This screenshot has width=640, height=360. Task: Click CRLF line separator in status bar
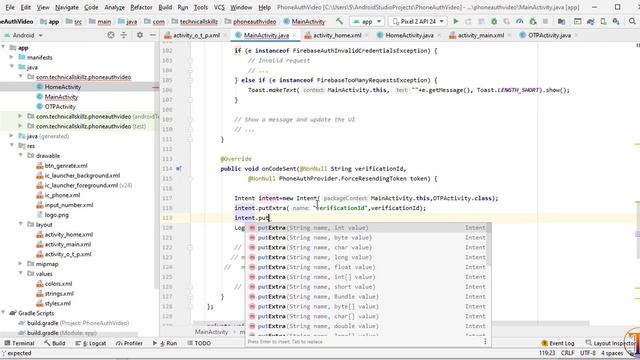point(567,353)
